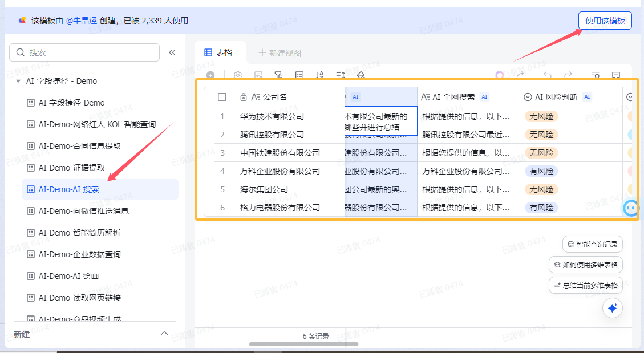The height and width of the screenshot is (353, 644).
Task: Open the @牛晶泾 creator link
Action: coord(82,21)
